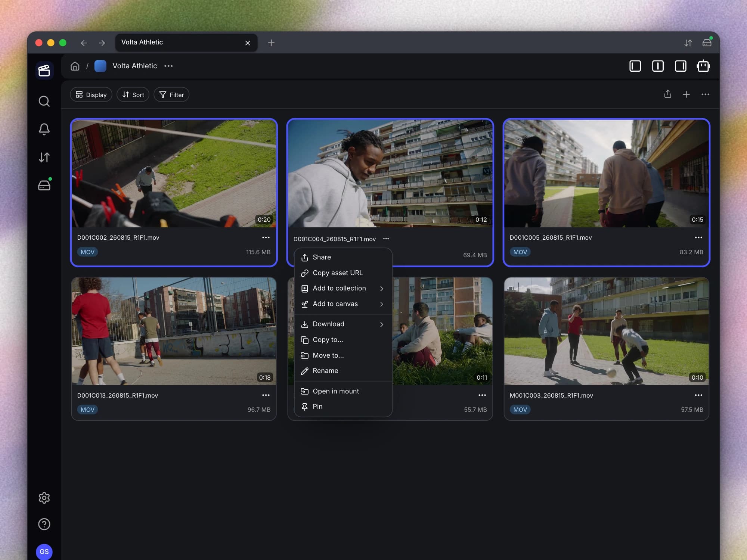Click transfers icon in title bar
Screen dimensions: 747x560
pos(688,43)
